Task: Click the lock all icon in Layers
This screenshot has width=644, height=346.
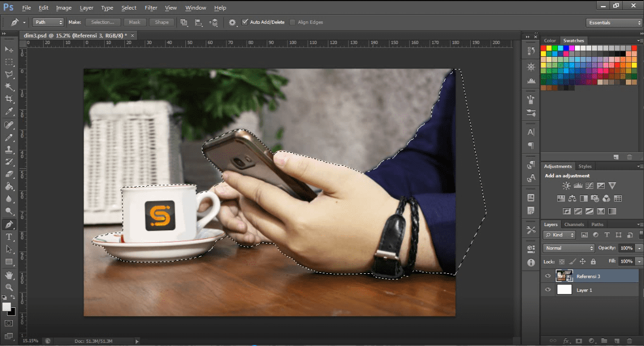Action: [x=593, y=262]
